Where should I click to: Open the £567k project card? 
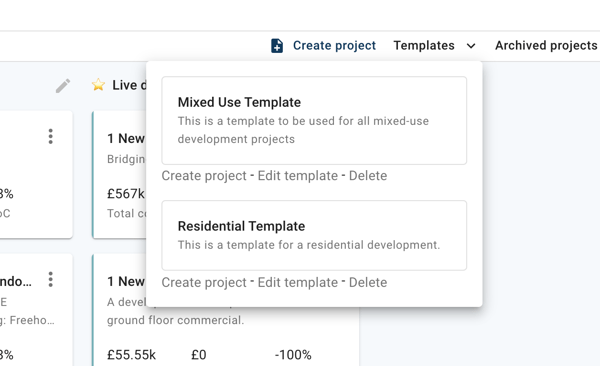point(119,175)
